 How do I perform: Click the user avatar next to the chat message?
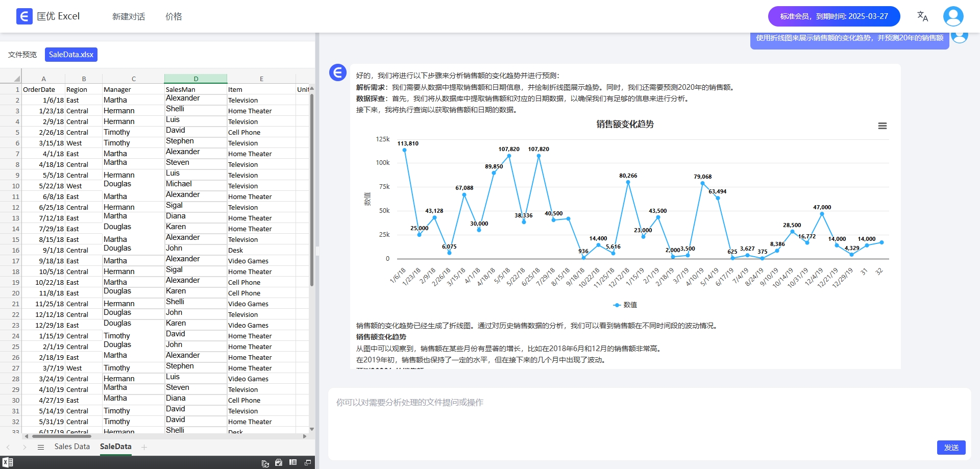[x=960, y=37]
